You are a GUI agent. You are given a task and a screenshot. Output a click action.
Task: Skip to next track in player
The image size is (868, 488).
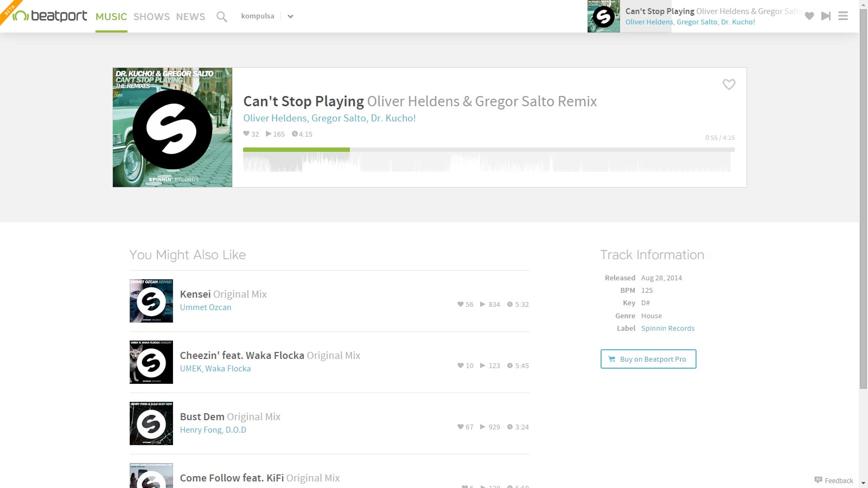click(x=826, y=16)
